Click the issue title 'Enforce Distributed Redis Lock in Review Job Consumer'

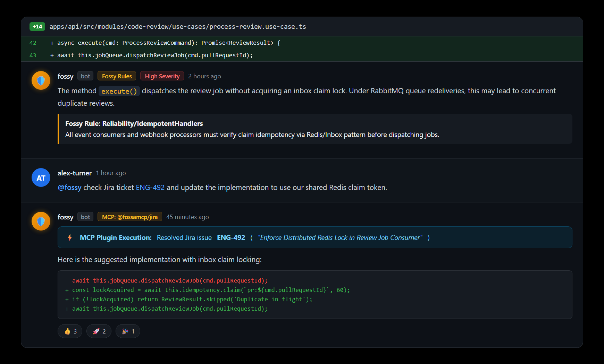coord(340,237)
